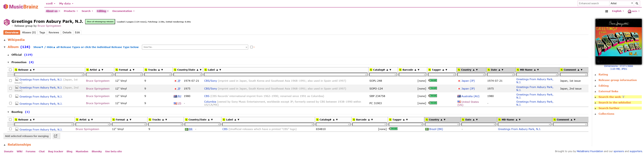Click Add selected releases for merging
Image resolution: width=644 pixels, height=162 pixels.
tap(27, 136)
